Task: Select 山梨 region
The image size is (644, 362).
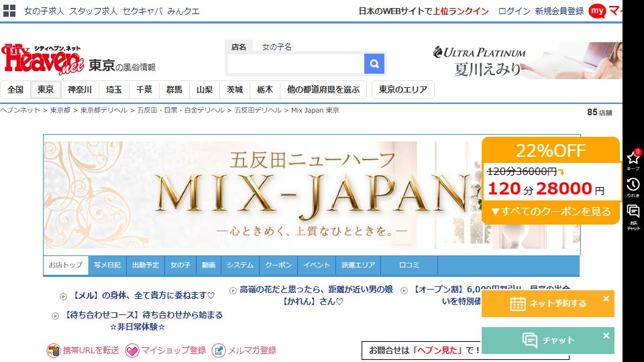Action: [205, 89]
